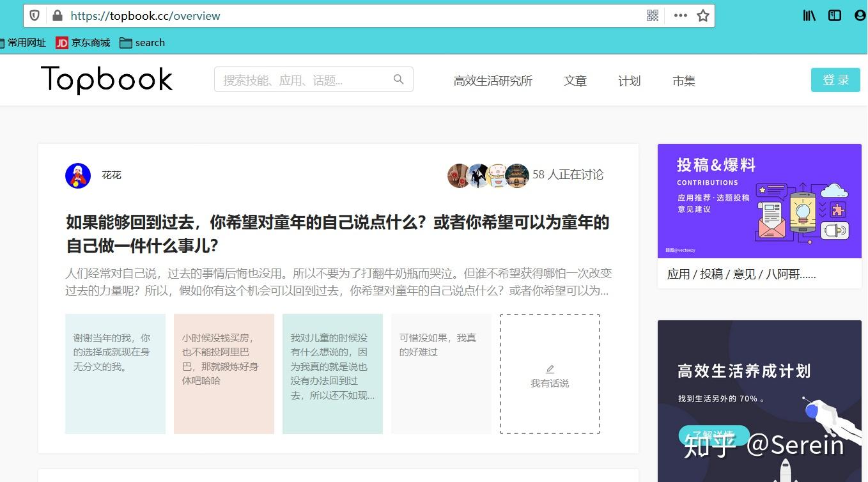Open the 投稿&爆料 purple banner
This screenshot has height=482, width=868.
coord(759,201)
